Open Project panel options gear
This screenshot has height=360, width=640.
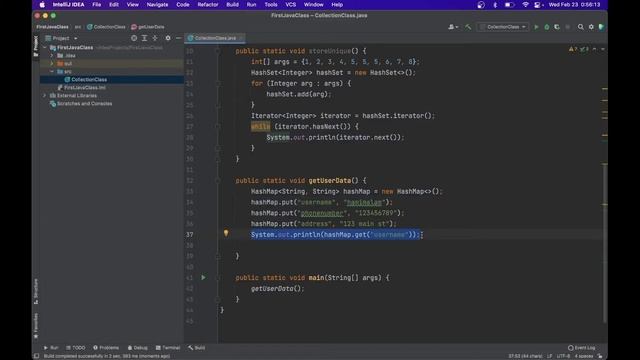[x=168, y=38]
